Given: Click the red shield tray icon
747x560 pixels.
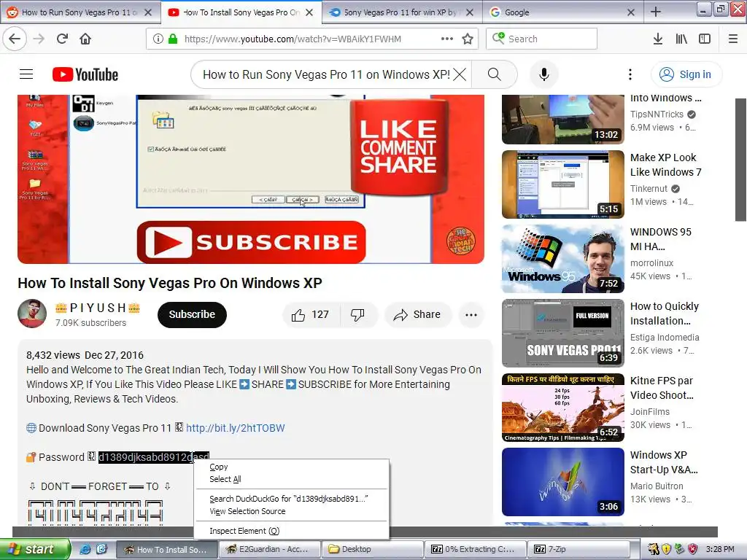Looking at the screenshot, I should point(693,549).
